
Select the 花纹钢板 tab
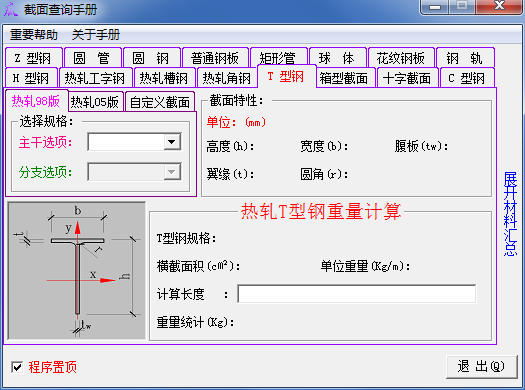click(x=401, y=58)
